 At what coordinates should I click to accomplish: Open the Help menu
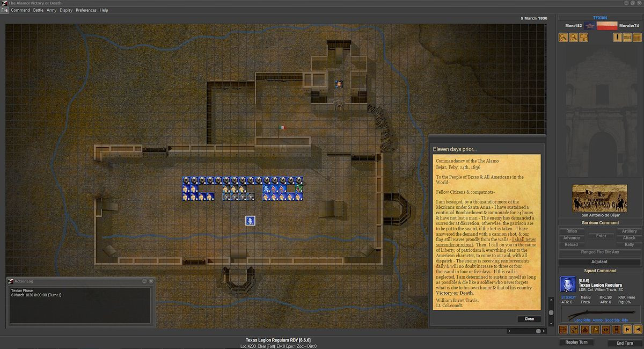coord(104,10)
